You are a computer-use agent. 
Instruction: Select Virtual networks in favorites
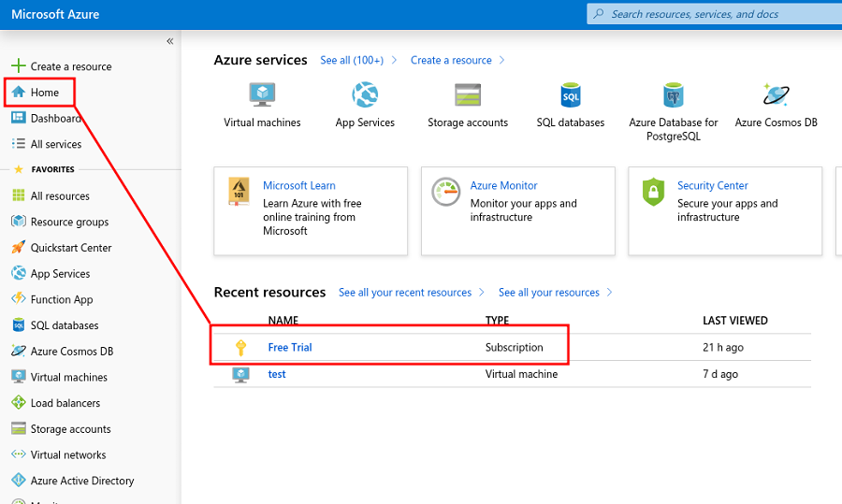point(68,454)
